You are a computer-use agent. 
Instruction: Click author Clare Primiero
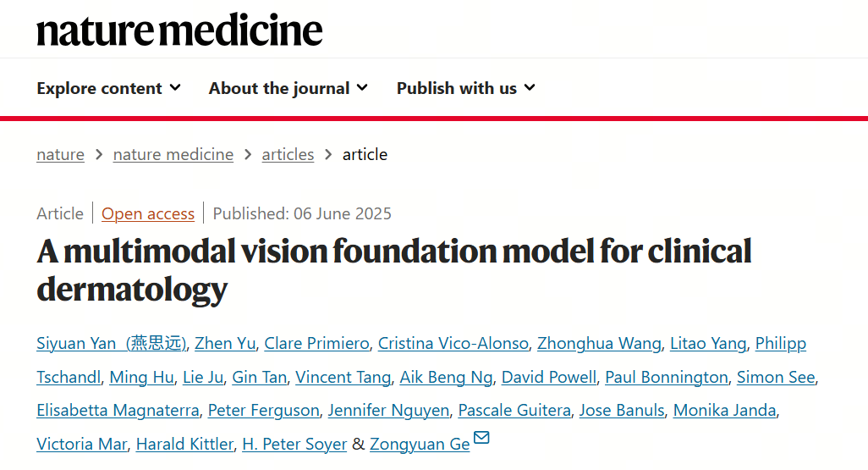(316, 343)
